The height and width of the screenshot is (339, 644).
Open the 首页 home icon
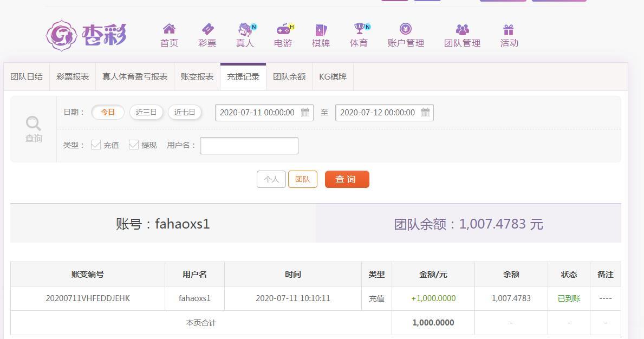coord(169,29)
